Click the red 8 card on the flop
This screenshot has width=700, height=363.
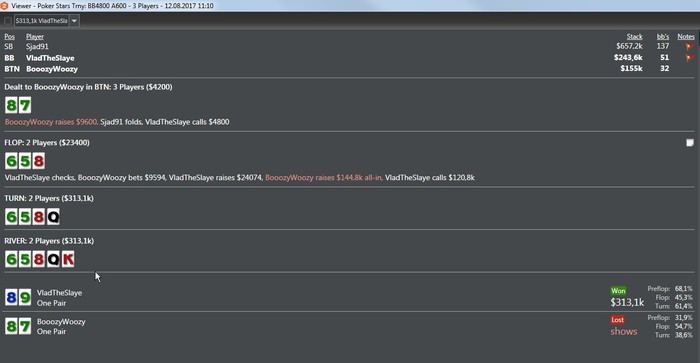pos(38,161)
